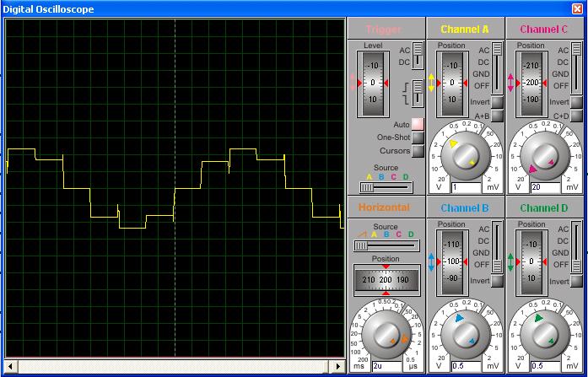Click the Horizontal panel heading
Image resolution: width=588 pixels, height=377 pixels.
point(384,207)
